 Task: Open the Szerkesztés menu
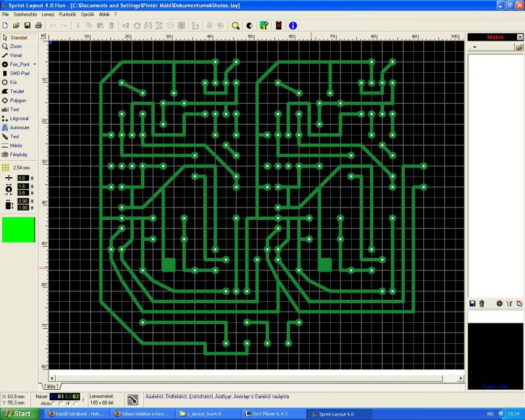coord(25,14)
